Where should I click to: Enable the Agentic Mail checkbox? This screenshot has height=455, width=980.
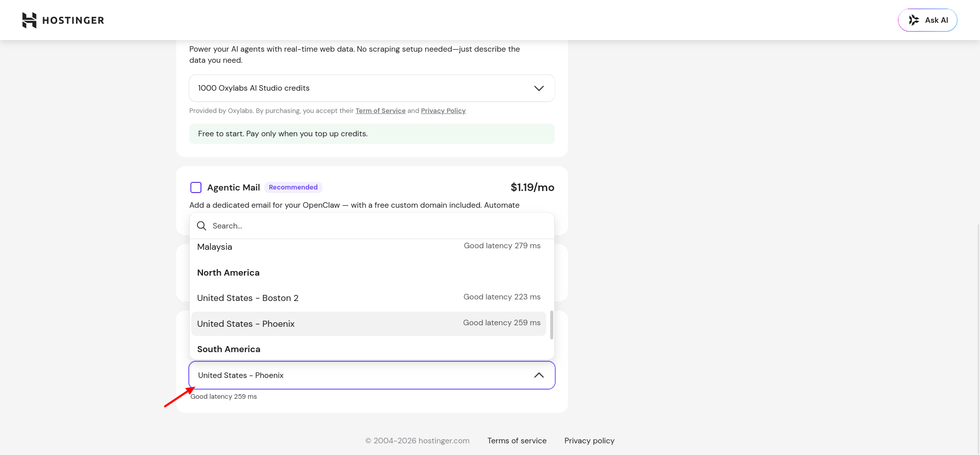(x=196, y=187)
